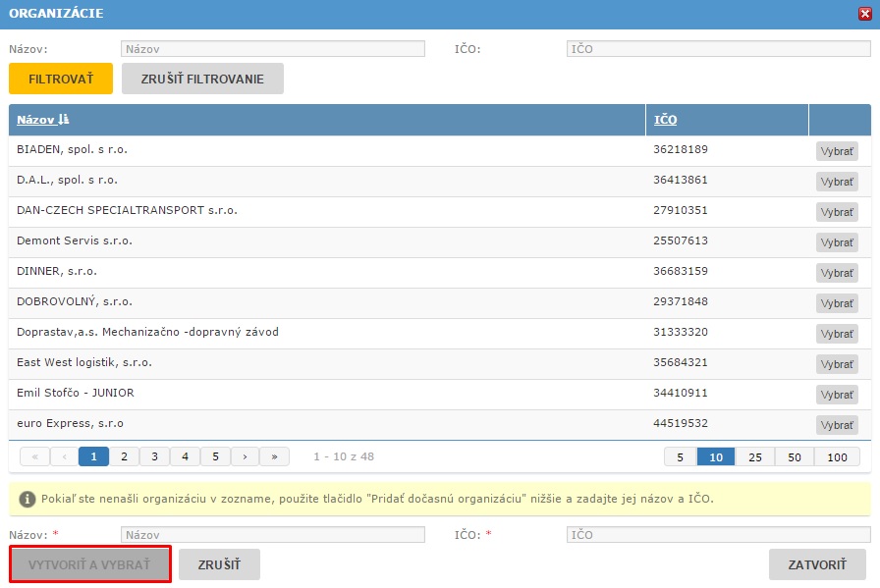Close the Organizácie dialog with the red X
The image size is (880, 588).
tap(864, 14)
